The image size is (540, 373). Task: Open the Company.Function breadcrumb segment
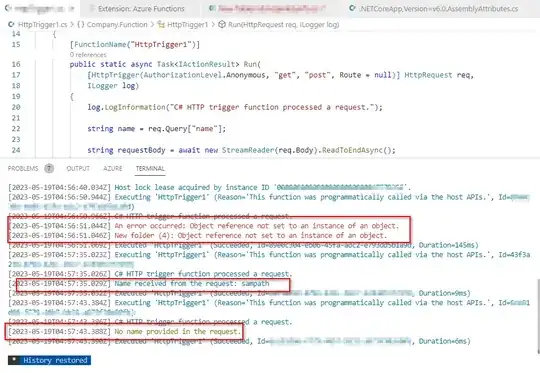pos(117,24)
